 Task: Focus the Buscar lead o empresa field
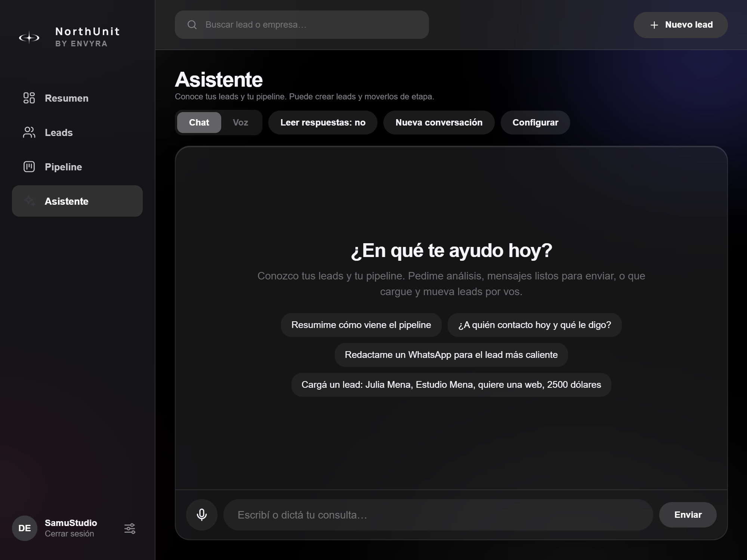pos(302,25)
